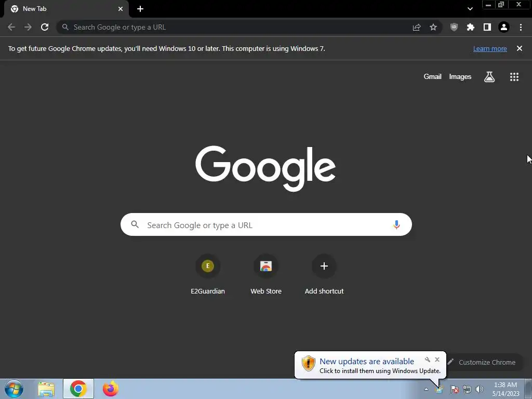Open the balloon's wrench options icon

pyautogui.click(x=428, y=360)
